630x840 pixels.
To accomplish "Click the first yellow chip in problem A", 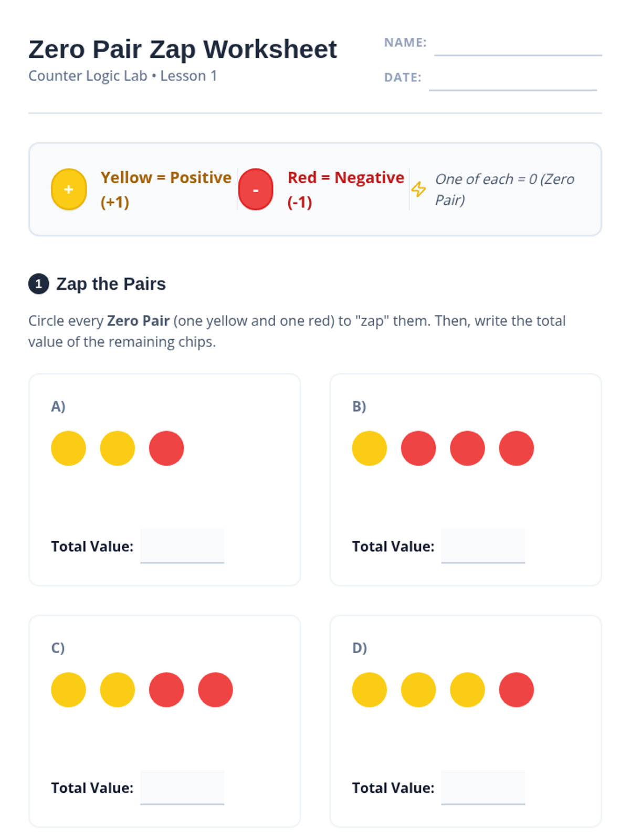I will 68,448.
